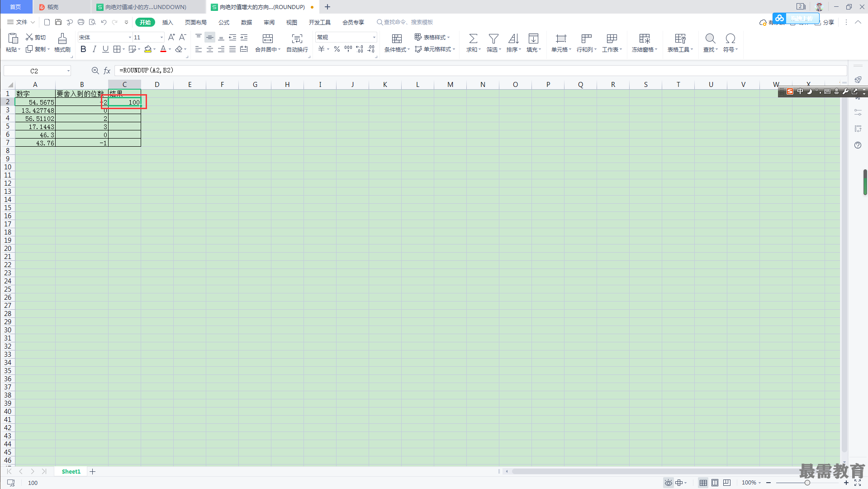Click the Save icon in quick access bar
Image resolution: width=868 pixels, height=489 pixels.
coord(58,22)
